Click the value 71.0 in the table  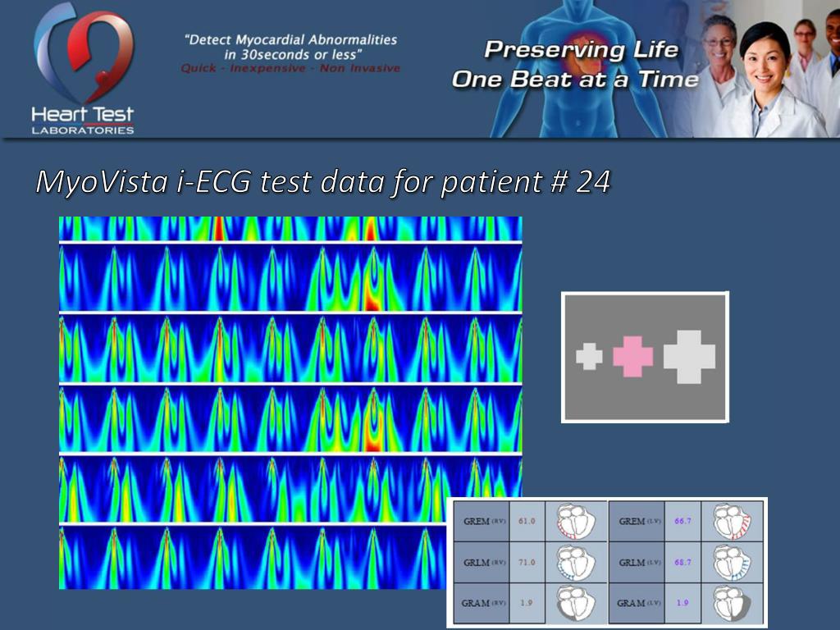coord(527,562)
